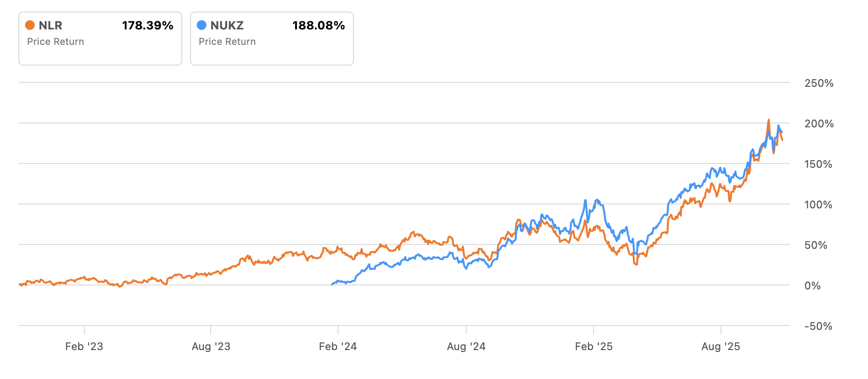Select the NLR ticker label

pyautogui.click(x=50, y=26)
